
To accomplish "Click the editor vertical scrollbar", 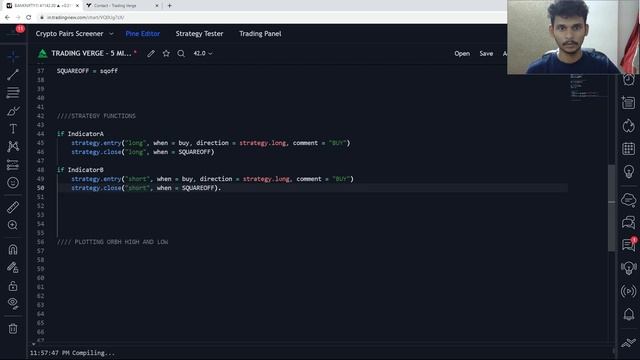I will pos(611,207).
